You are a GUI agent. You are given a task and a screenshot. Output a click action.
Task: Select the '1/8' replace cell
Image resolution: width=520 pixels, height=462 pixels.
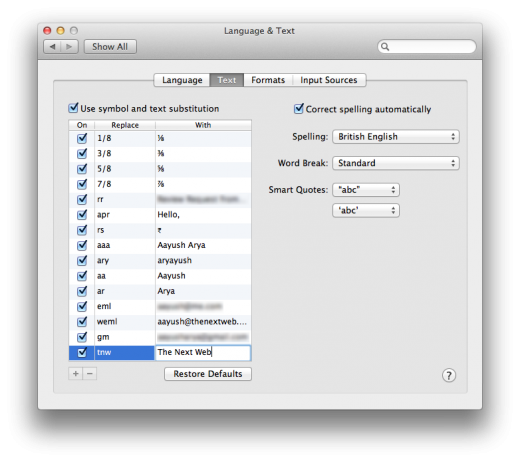[125, 138]
